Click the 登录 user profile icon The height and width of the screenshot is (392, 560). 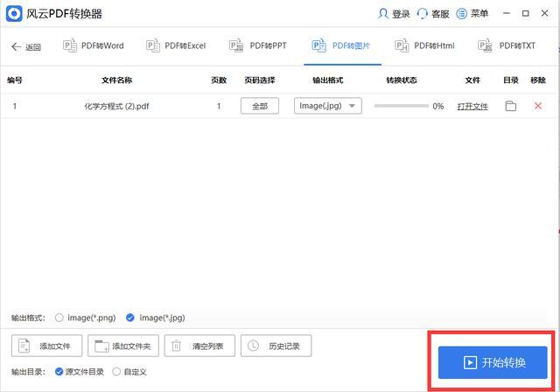383,14
